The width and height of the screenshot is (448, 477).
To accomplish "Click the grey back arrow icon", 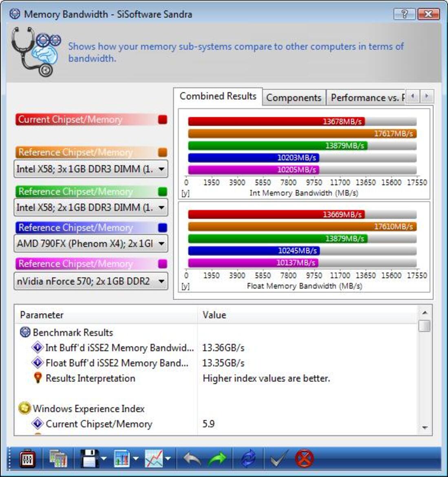I will point(192,459).
